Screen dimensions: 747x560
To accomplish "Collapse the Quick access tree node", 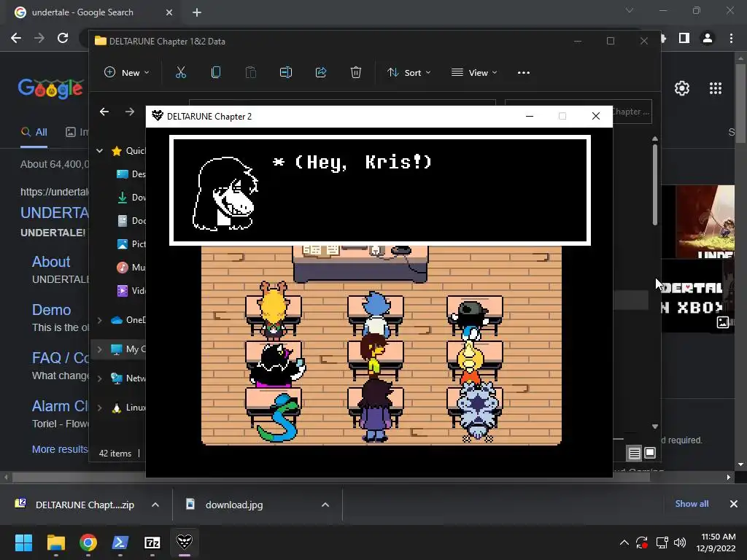I will pyautogui.click(x=99, y=151).
